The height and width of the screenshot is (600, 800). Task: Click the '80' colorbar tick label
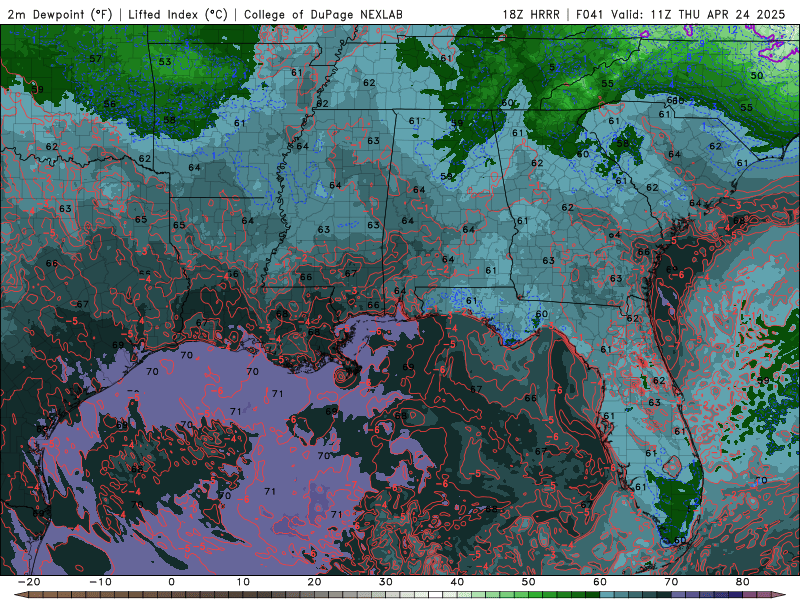pos(743,582)
